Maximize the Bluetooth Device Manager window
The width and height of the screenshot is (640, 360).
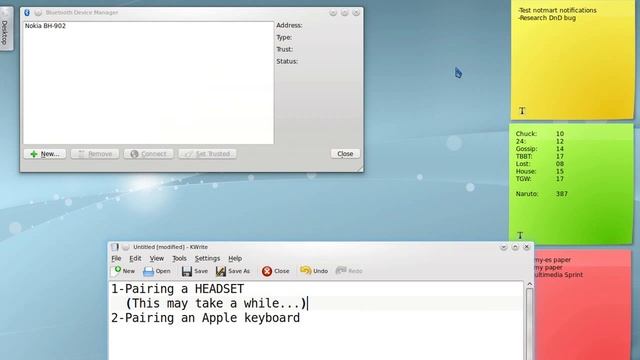click(x=344, y=13)
